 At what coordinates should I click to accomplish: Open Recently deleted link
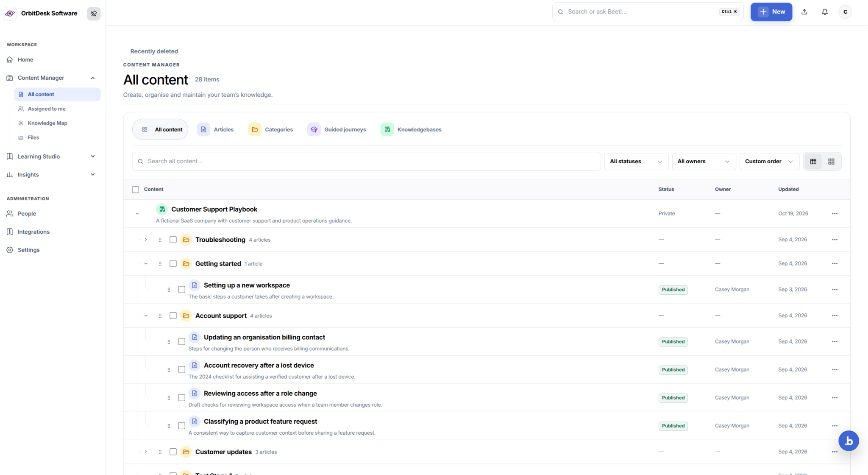tap(154, 51)
